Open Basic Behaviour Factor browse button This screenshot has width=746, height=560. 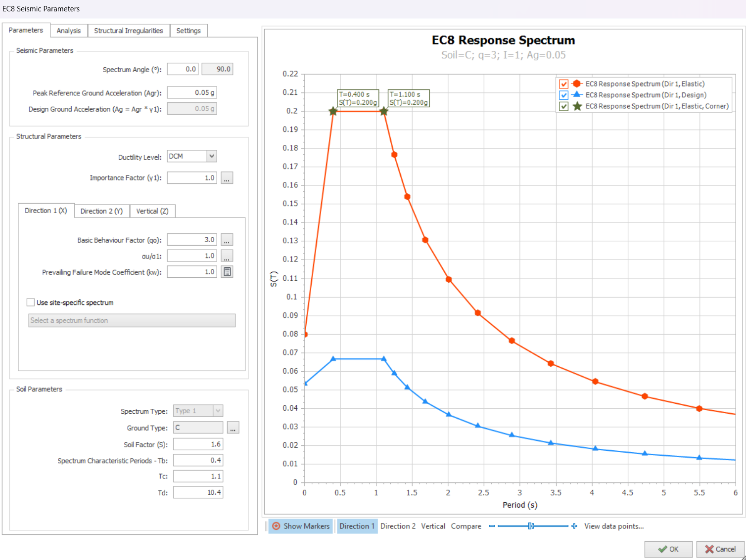(227, 240)
